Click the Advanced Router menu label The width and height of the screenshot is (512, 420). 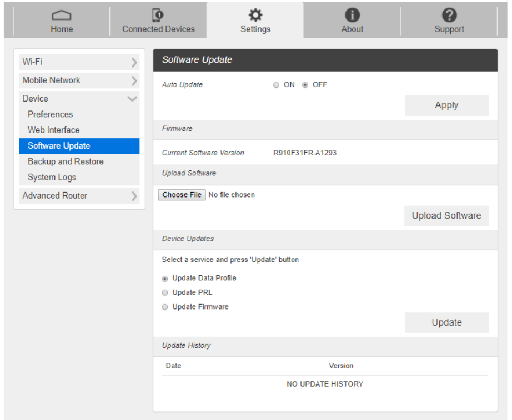click(x=55, y=195)
